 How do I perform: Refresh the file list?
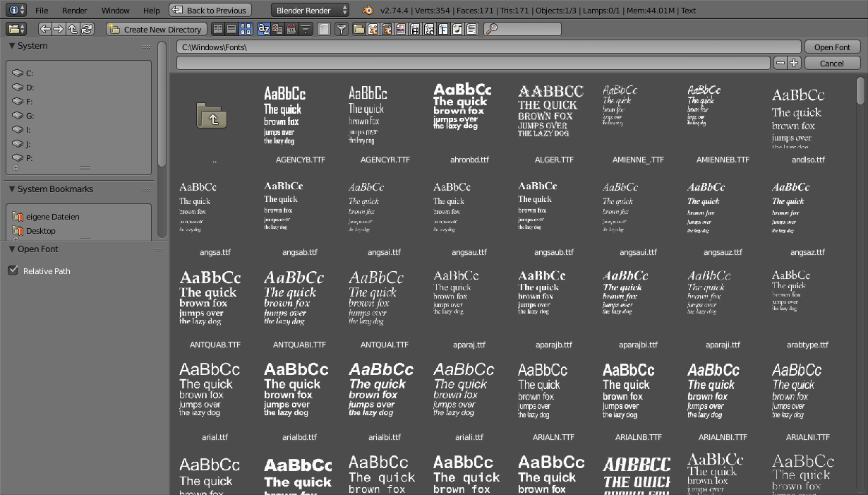(87, 29)
